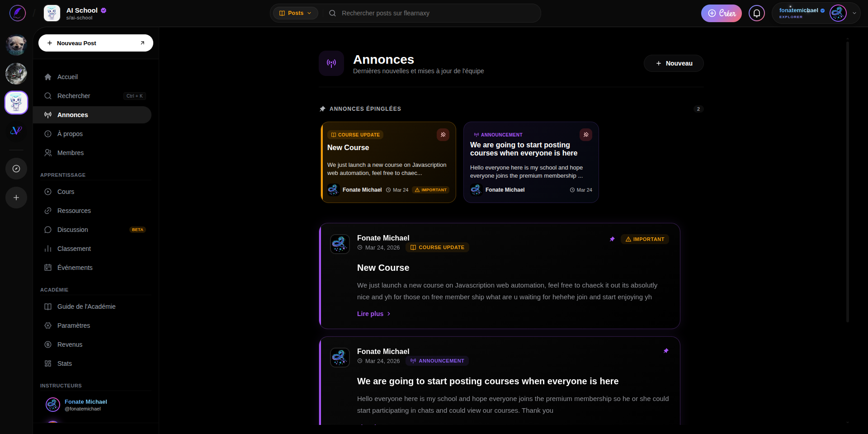This screenshot has height=434, width=868.
Task: Toggle the pin on the New Course post
Action: [613, 239]
